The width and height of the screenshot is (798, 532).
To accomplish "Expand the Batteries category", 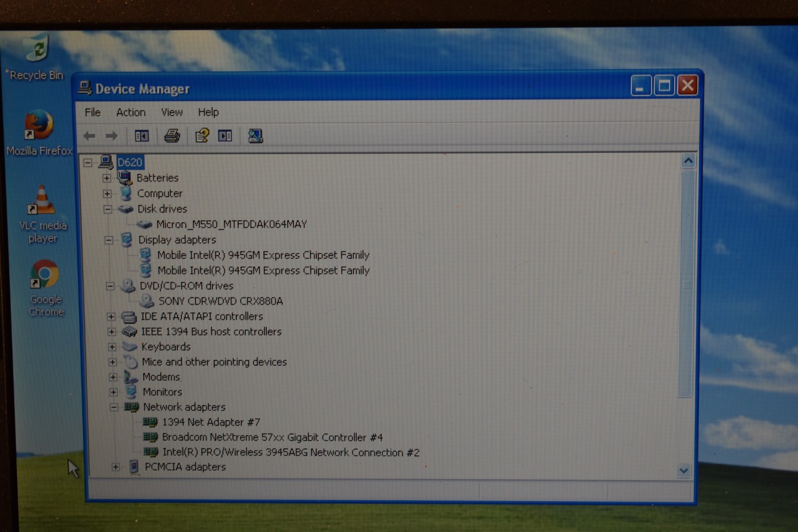I will coord(107,178).
